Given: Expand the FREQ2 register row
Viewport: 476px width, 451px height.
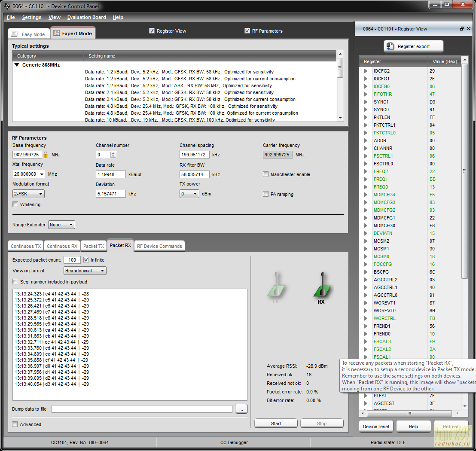Looking at the screenshot, I should click(x=366, y=171).
